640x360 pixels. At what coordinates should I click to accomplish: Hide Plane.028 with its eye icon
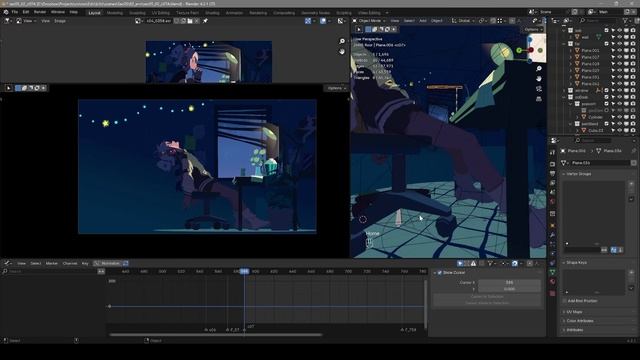620,64
